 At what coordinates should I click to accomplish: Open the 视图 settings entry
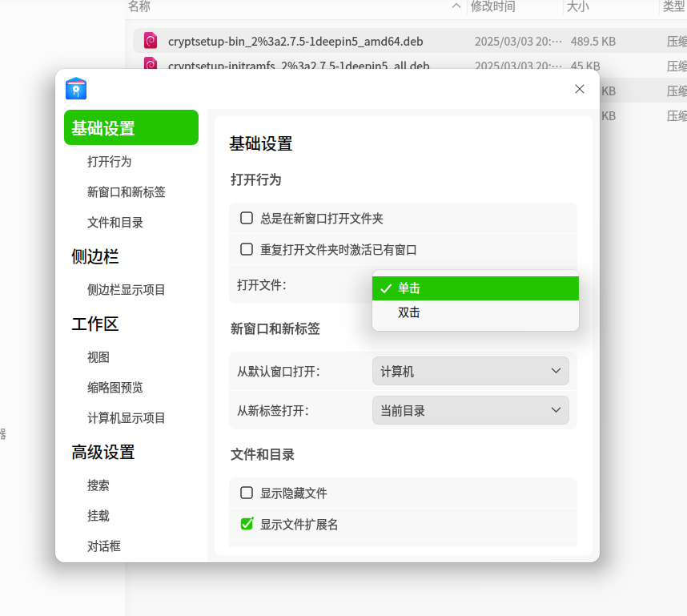[98, 357]
